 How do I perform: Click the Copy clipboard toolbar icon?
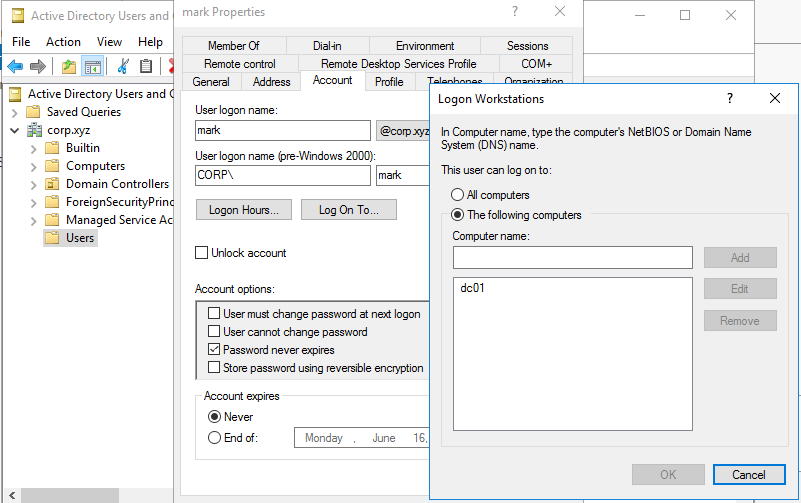click(x=146, y=67)
